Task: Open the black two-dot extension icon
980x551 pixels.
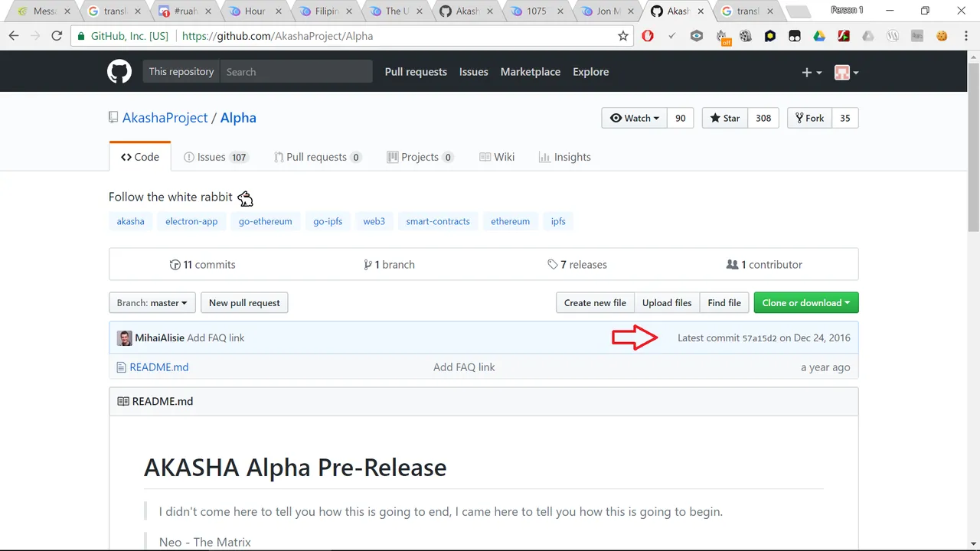Action: point(795,36)
